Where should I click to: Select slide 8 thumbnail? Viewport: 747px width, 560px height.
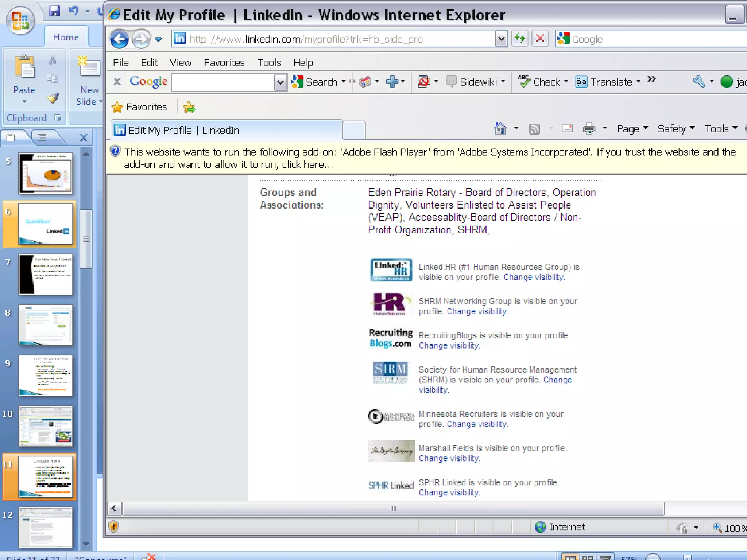[x=46, y=325]
